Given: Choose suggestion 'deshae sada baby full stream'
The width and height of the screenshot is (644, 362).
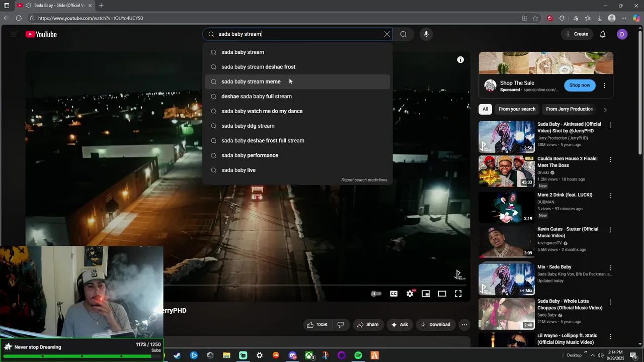Looking at the screenshot, I should pyautogui.click(x=297, y=97).
